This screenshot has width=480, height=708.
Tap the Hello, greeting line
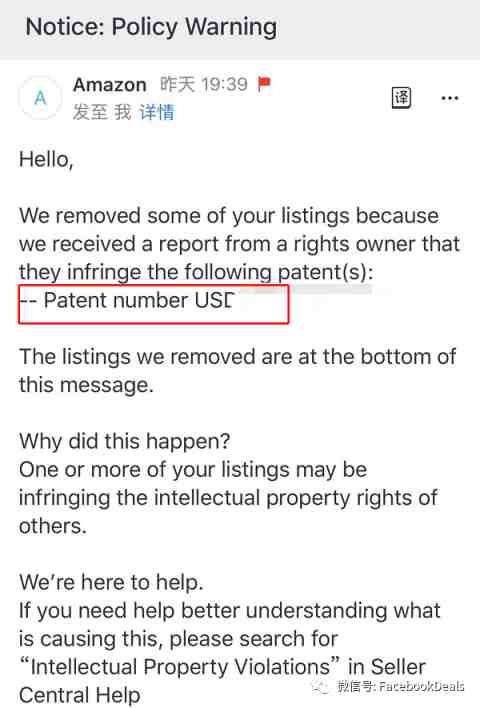coord(46,160)
